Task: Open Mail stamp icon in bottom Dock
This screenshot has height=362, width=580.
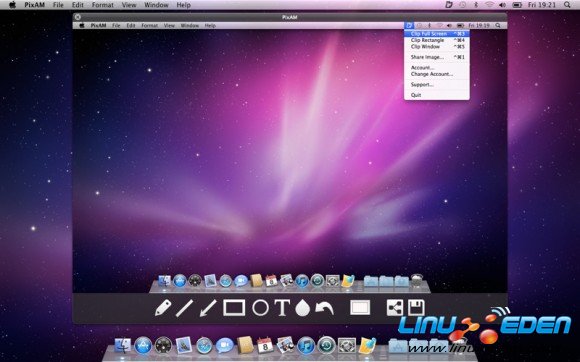Action: 184,345
